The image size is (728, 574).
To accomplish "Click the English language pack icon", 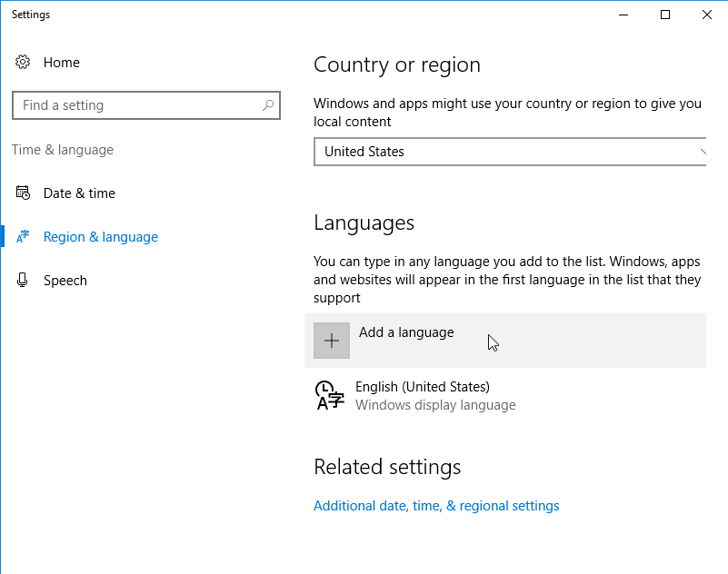I will [x=329, y=395].
